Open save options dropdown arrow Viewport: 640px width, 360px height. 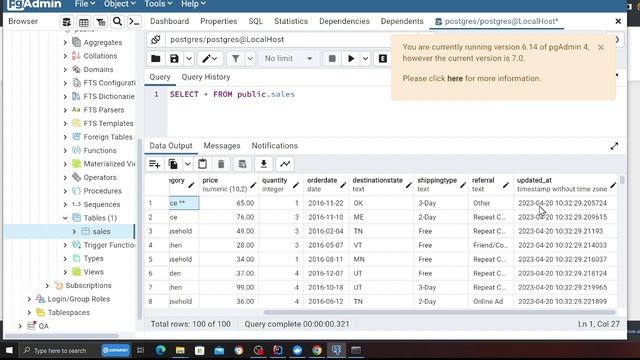click(189, 58)
